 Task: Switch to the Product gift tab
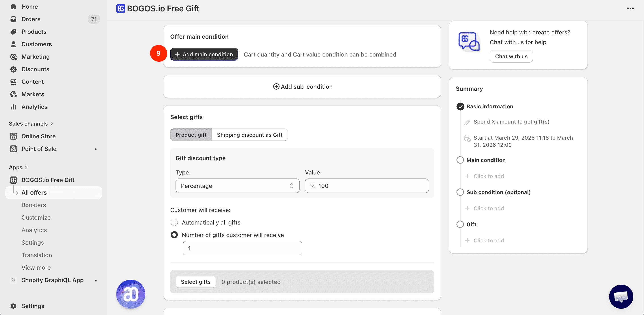(191, 135)
